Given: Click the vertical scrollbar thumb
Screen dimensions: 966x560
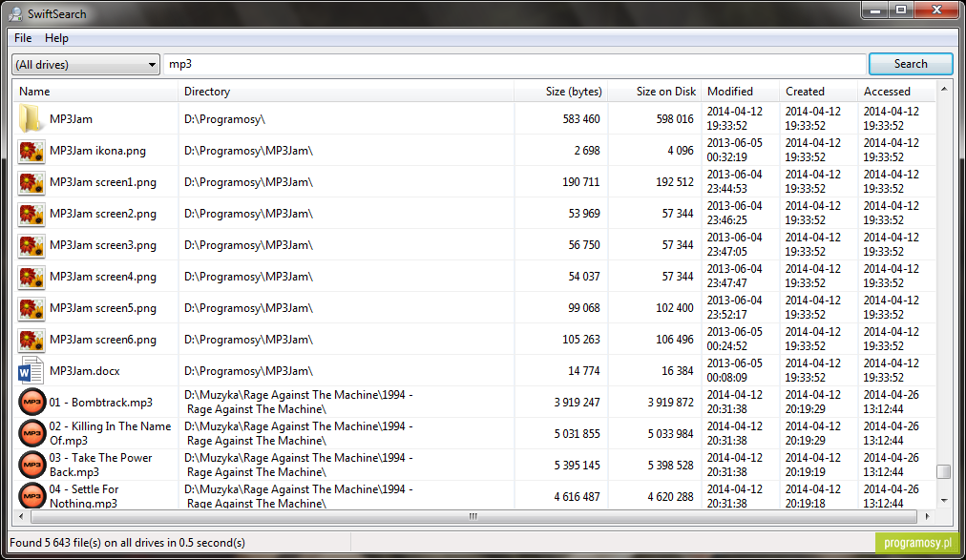Looking at the screenshot, I should [944, 472].
